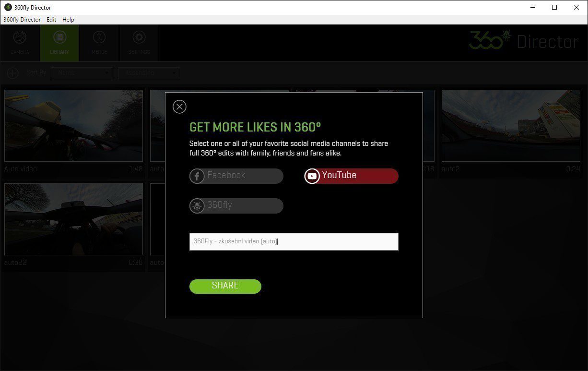Click the Facebook 'f' icon

[197, 176]
